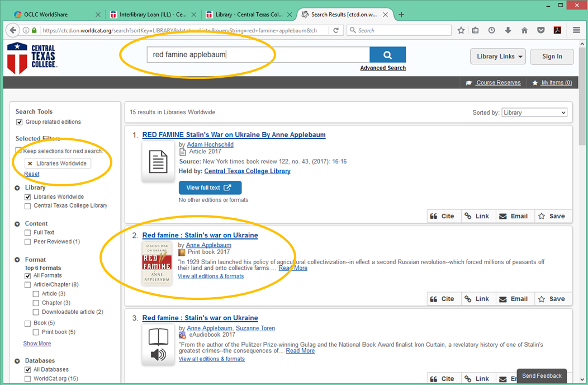Check Central Texas College Library checkbox
The height and width of the screenshot is (385, 588).
(x=28, y=206)
